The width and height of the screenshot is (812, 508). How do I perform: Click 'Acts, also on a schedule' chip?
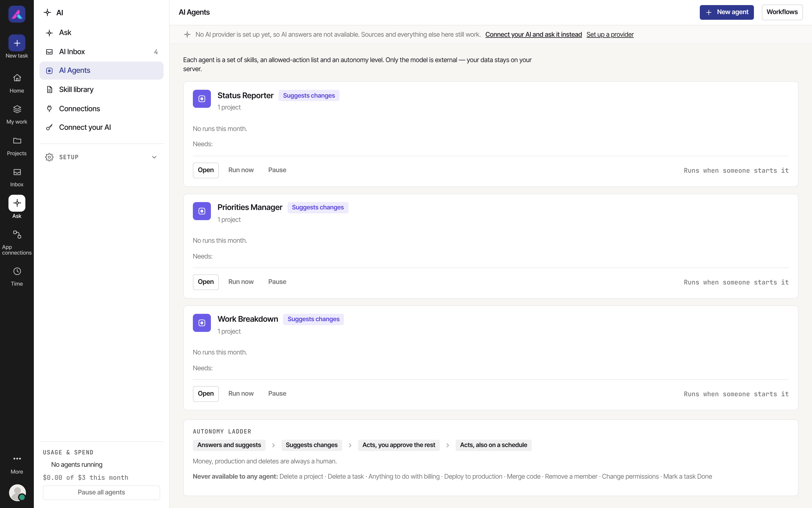(x=494, y=445)
